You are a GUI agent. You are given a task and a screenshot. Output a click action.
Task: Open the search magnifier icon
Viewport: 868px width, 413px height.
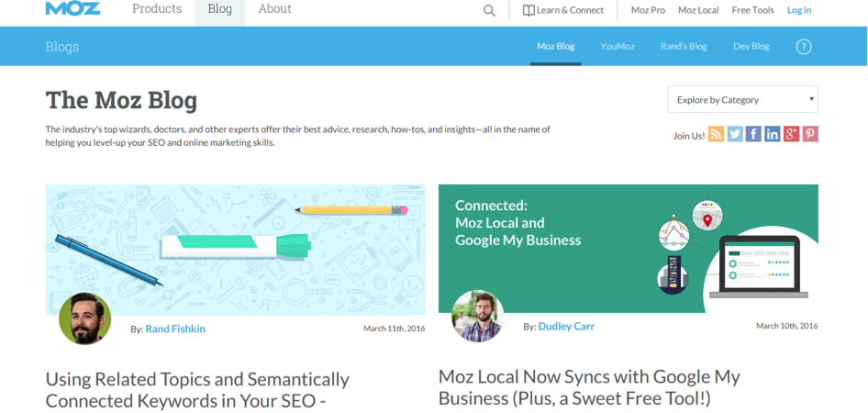(489, 10)
